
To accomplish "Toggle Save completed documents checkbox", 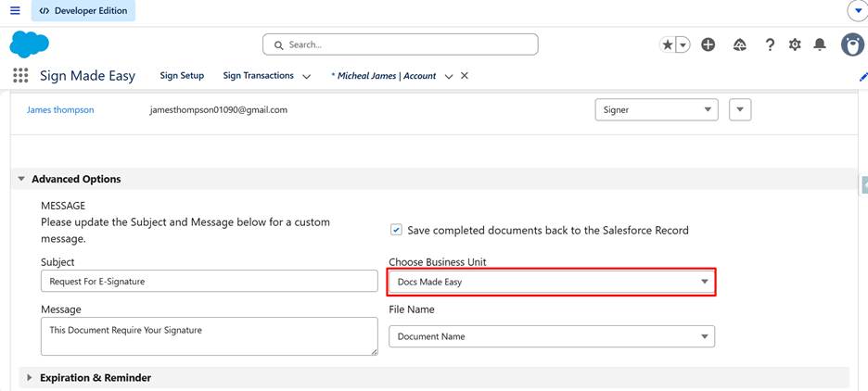I will pos(396,230).
